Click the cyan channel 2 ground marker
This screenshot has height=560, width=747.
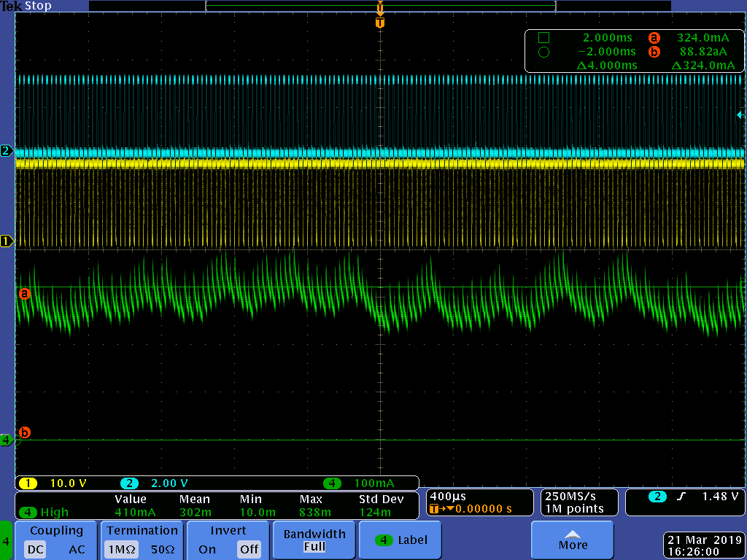click(x=7, y=151)
